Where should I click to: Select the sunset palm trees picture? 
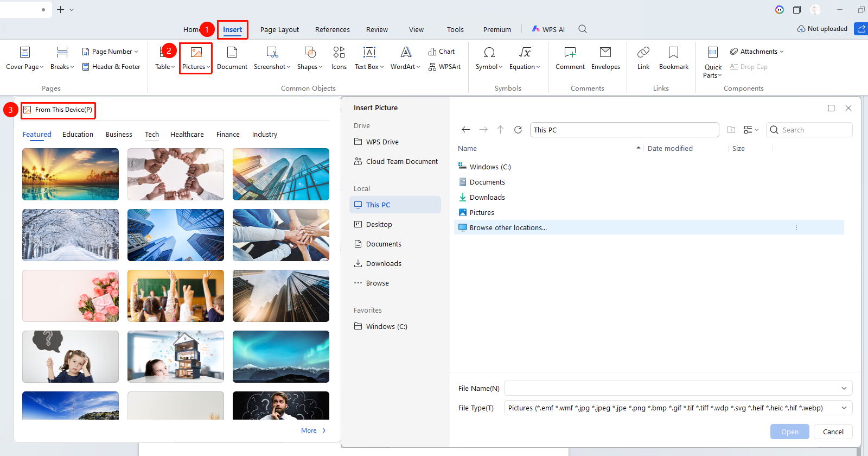[71, 174]
